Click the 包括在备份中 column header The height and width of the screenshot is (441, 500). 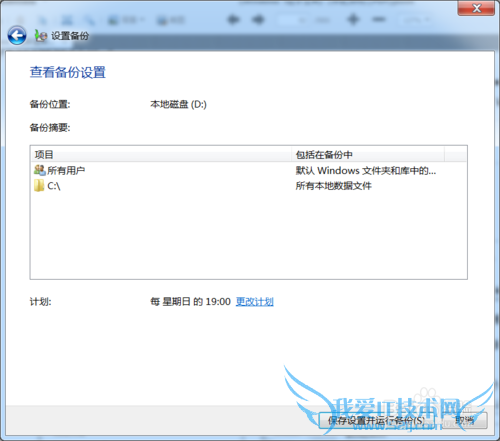[x=368, y=154]
